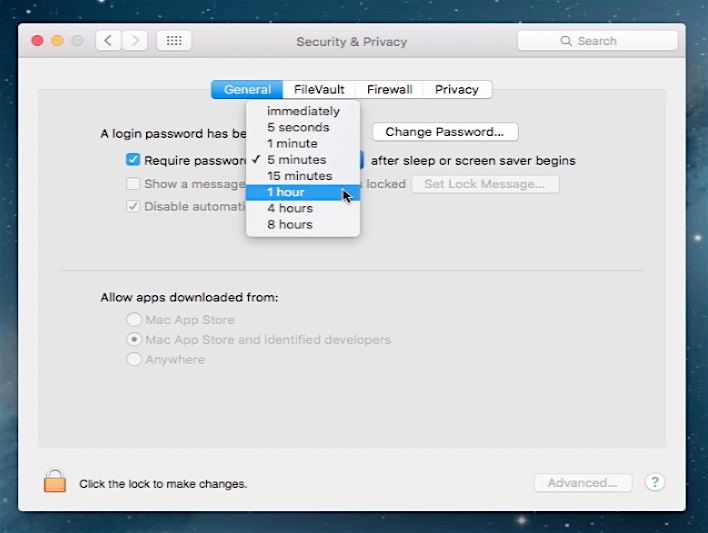Screen dimensions: 708x533
Task: Enable the Show a message checkbox
Action: point(133,184)
